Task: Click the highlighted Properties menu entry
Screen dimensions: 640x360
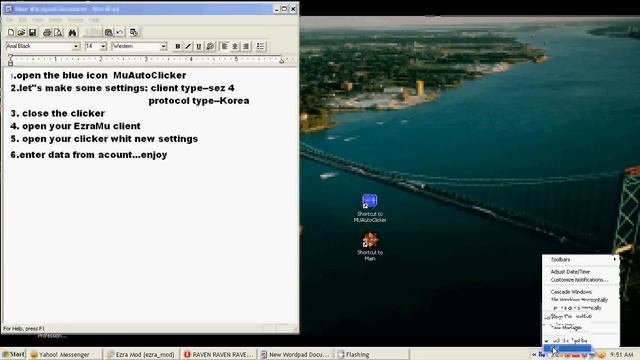Action: point(567,348)
